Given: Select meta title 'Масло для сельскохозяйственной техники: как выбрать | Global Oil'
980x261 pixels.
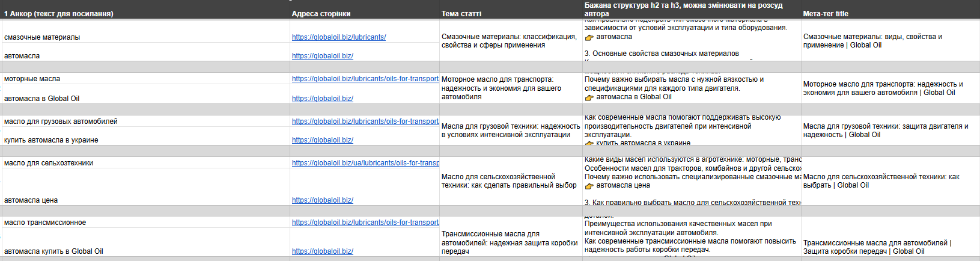Looking at the screenshot, I should pyautogui.click(x=890, y=181).
